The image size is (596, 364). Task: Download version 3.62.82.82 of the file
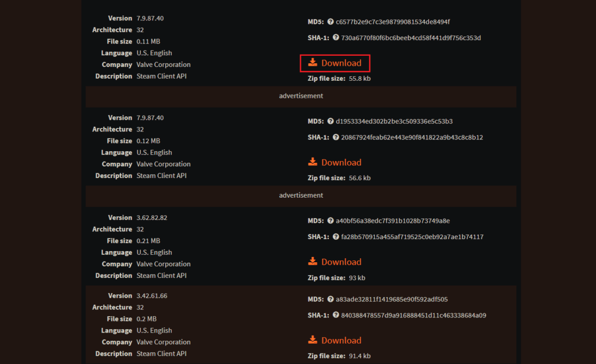[x=335, y=262]
